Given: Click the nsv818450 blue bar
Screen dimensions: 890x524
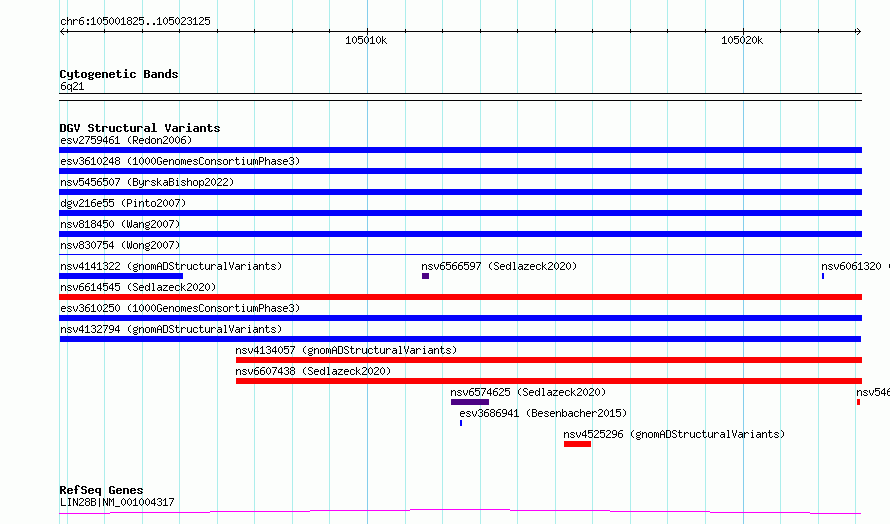Looking at the screenshot, I should (460, 234).
